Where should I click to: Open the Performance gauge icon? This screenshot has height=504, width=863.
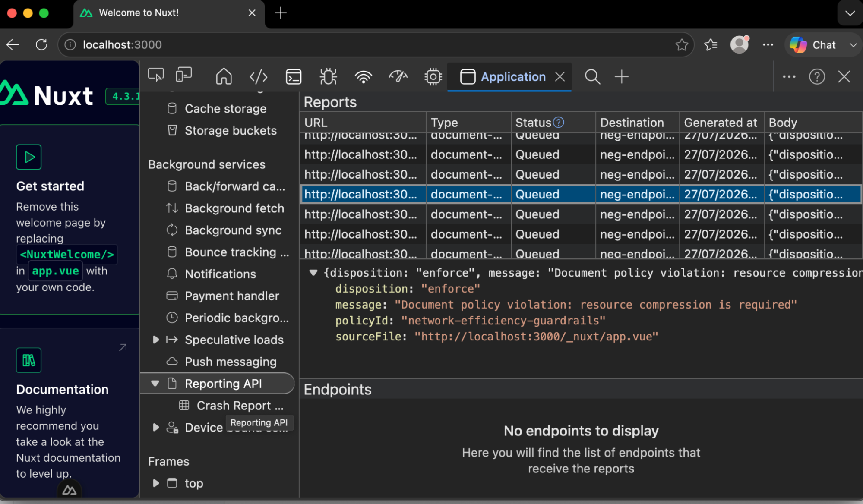click(x=398, y=77)
